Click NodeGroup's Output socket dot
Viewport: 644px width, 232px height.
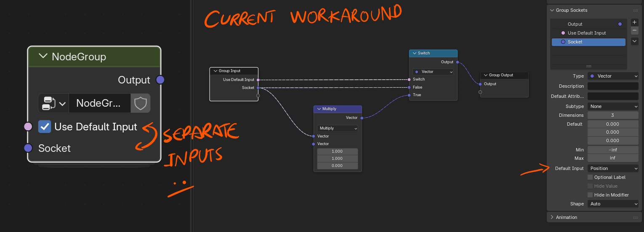coord(160,80)
